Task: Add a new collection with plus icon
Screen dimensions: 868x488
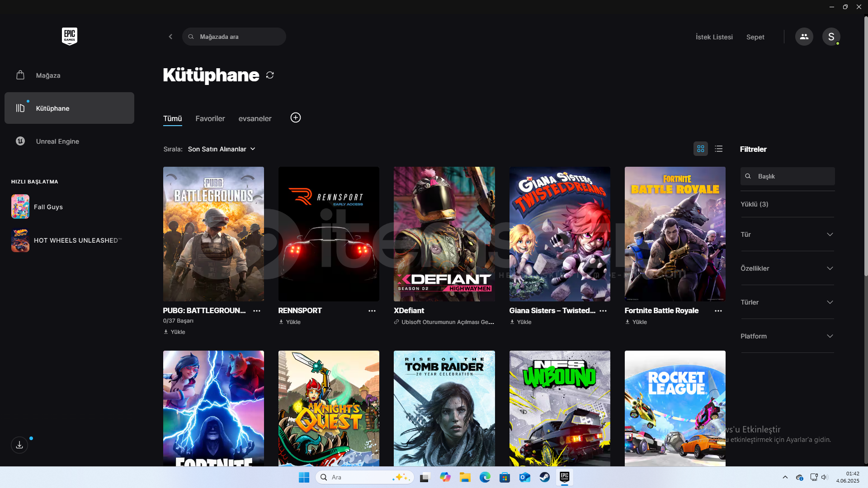Action: pos(295,117)
